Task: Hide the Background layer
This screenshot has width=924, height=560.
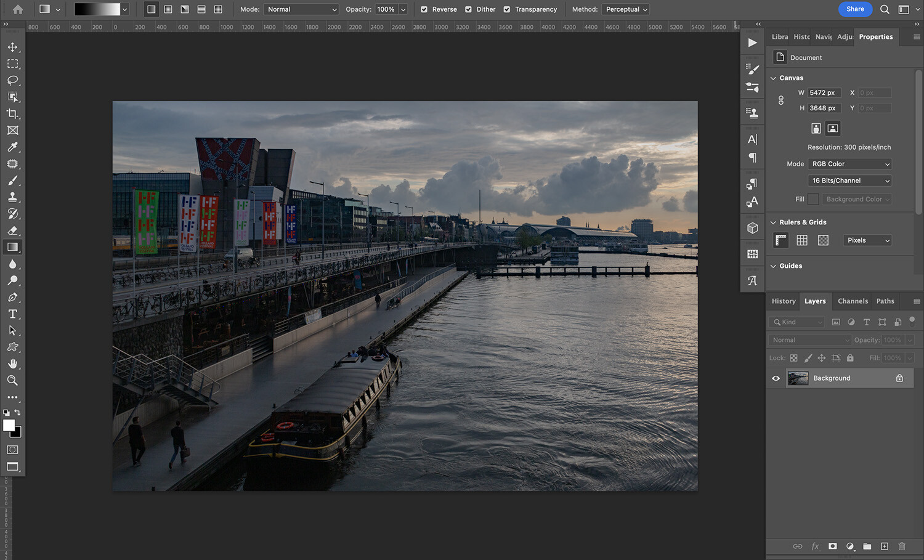Action: pos(776,378)
